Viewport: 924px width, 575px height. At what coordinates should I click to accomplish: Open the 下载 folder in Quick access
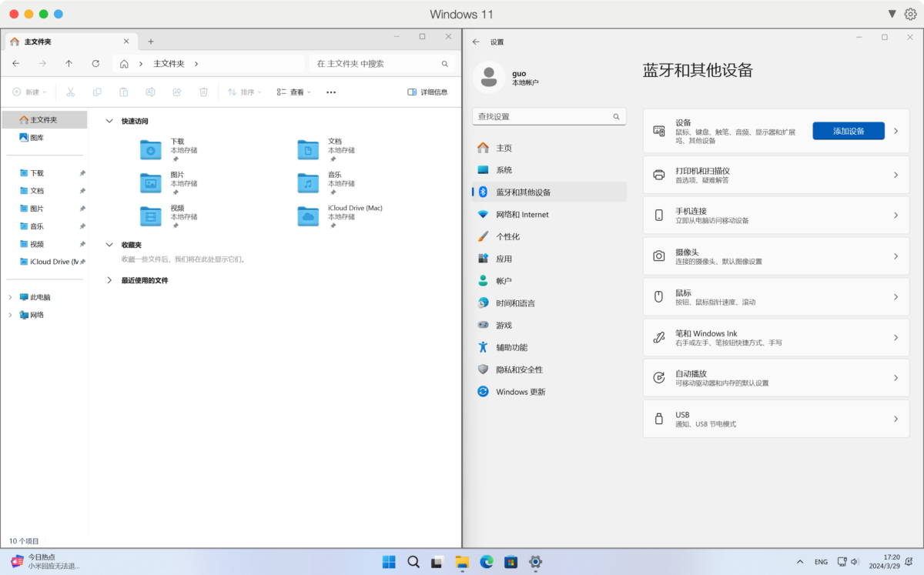[169, 150]
